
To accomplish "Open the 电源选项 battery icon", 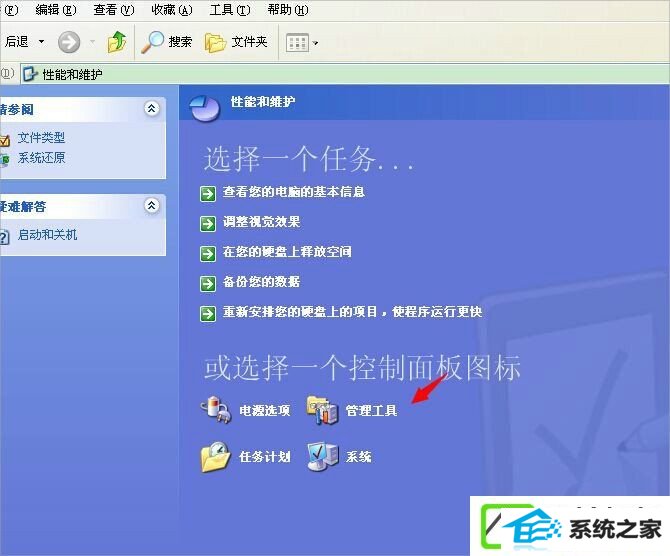I will (217, 409).
